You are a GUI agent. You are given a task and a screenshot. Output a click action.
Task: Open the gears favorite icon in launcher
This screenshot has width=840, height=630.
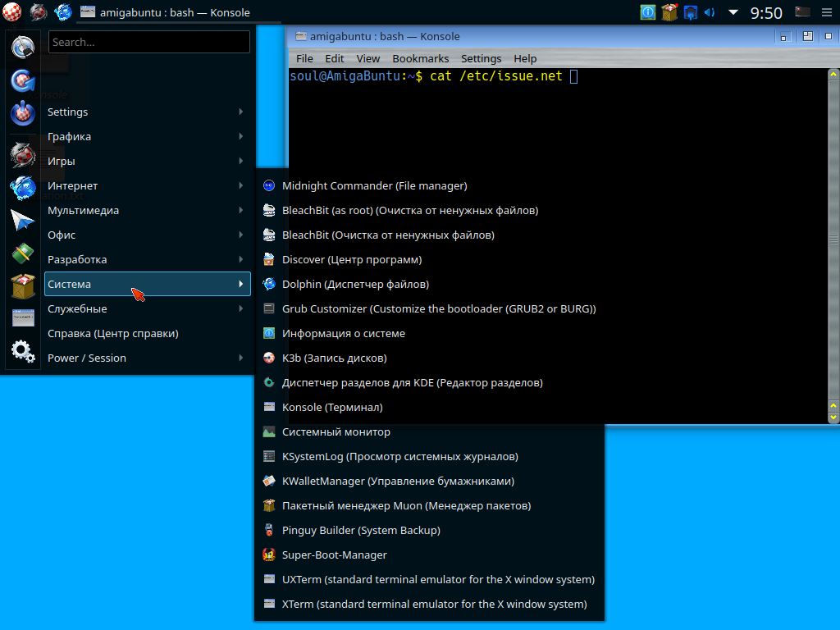(x=22, y=352)
